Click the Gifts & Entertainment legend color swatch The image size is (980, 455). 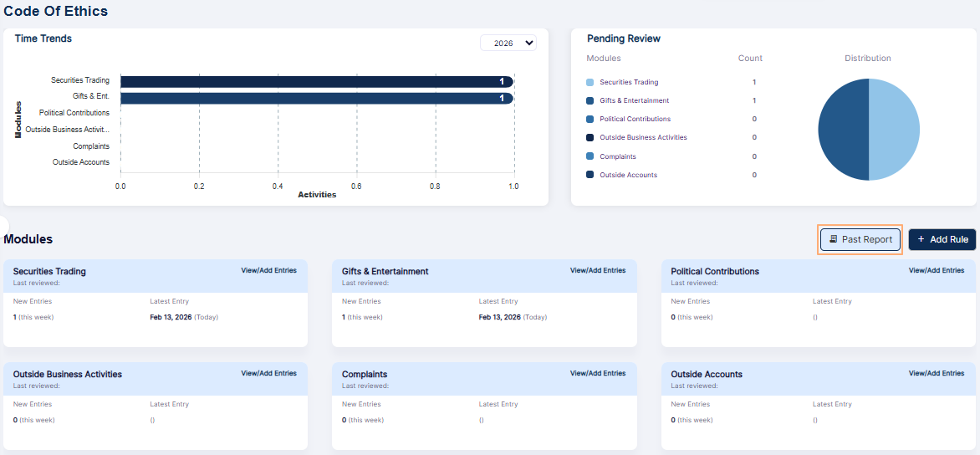click(590, 100)
